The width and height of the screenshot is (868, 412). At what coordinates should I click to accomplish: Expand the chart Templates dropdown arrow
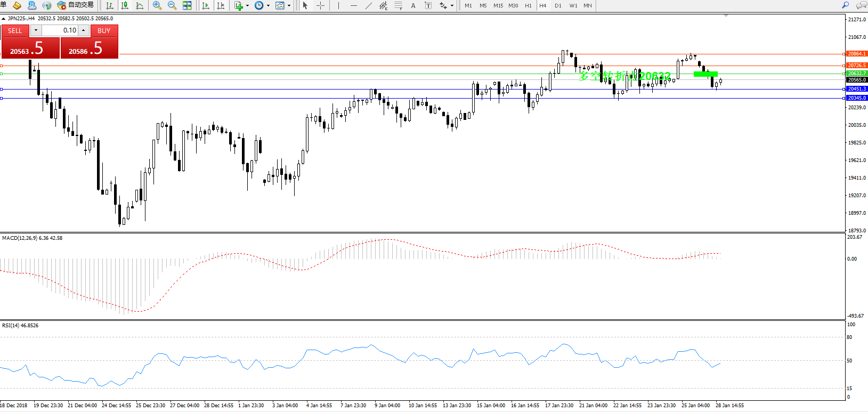coord(289,6)
